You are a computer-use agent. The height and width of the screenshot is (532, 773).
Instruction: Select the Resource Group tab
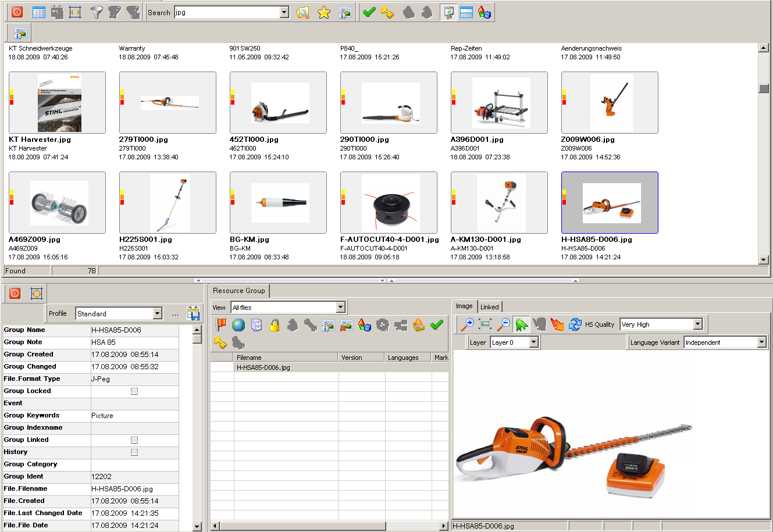(x=238, y=291)
